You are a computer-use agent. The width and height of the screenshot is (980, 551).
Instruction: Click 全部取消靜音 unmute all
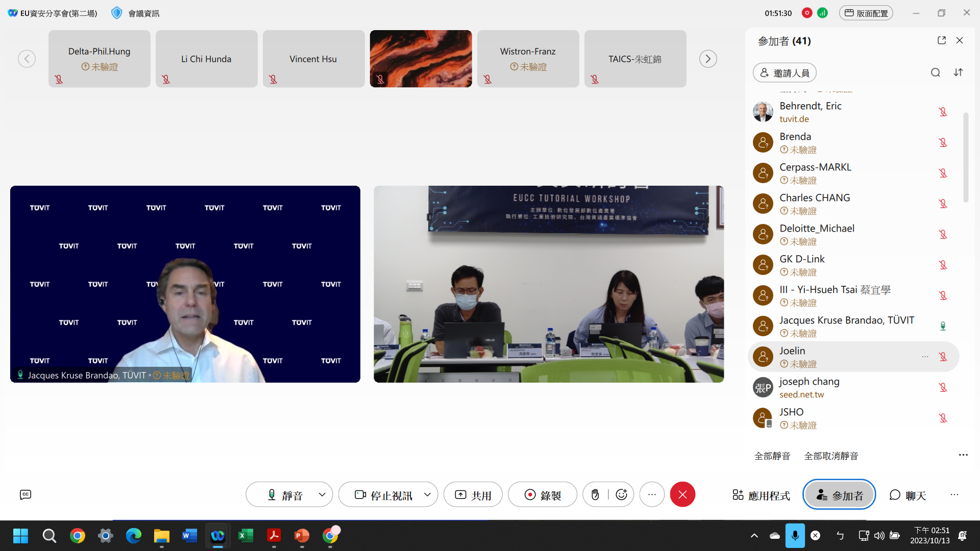pos(831,456)
